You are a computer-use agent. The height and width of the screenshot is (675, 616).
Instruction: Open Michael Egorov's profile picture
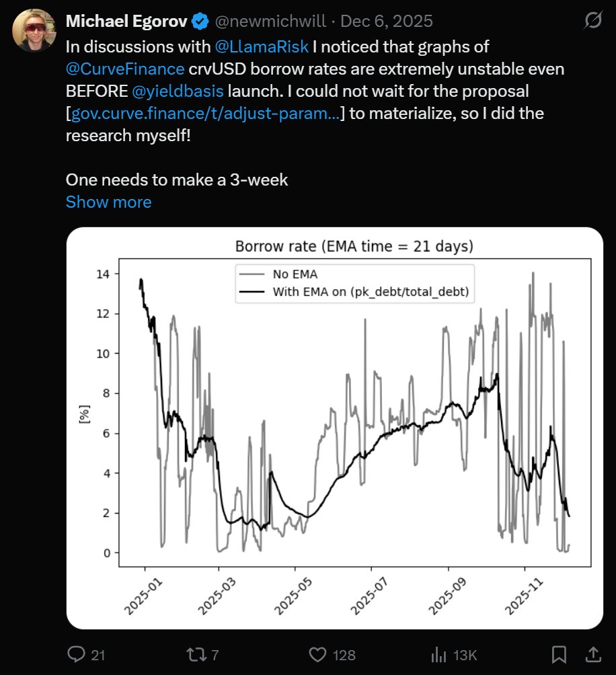point(34,31)
